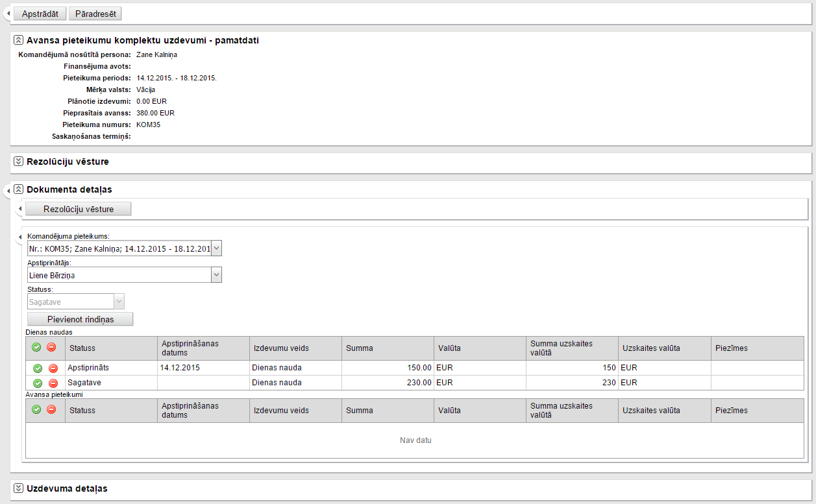Expand the Rezolūciju vēsture section header
Screen dimensions: 816x504
pyautogui.click(x=18, y=162)
